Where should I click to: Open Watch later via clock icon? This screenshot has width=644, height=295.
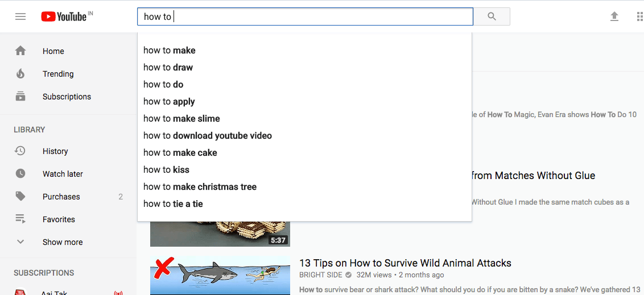[x=20, y=174]
